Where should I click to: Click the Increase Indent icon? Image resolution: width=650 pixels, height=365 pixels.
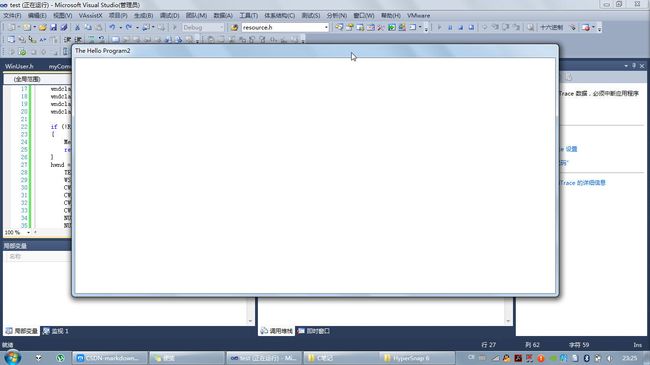coord(78,40)
